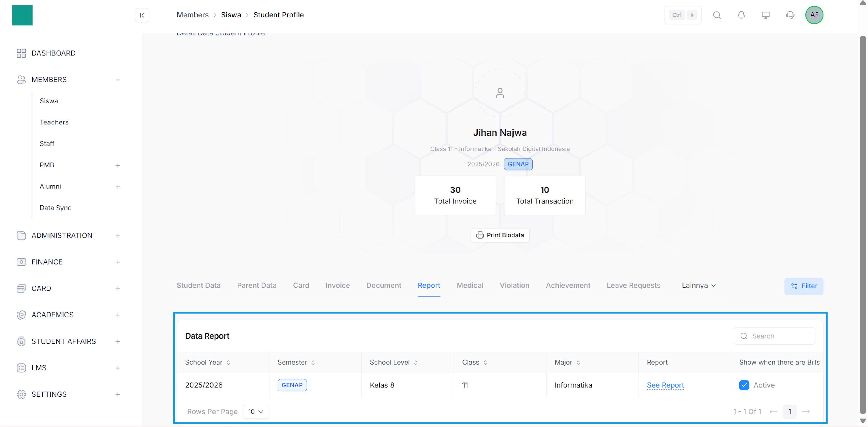Expand the Card menu
Viewport: 868px width, 427px height.
coord(118,289)
